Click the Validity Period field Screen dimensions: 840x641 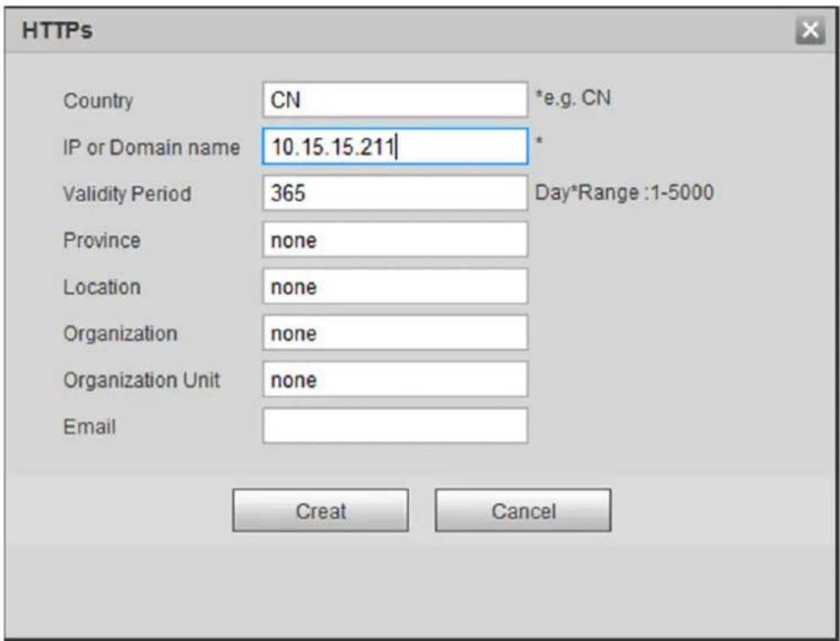[395, 193]
